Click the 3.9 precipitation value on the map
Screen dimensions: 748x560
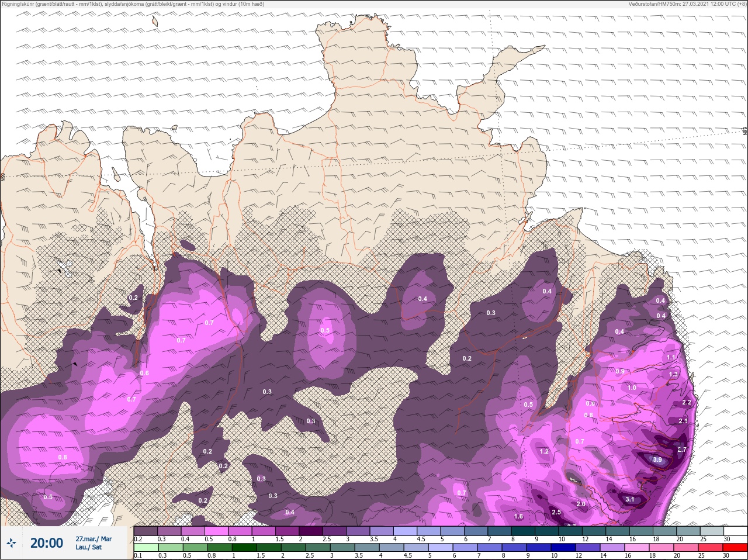point(657,460)
